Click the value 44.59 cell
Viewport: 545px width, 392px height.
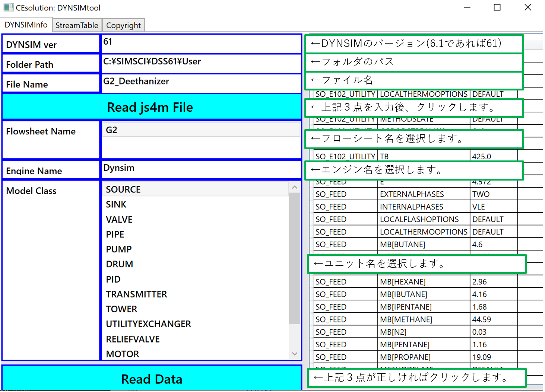point(494,319)
